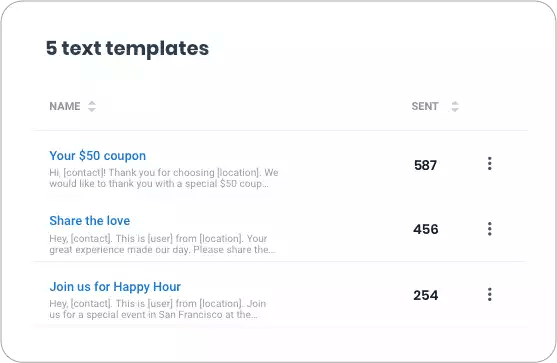The height and width of the screenshot is (363, 557).
Task: Open the three-dot menu for Your $50 coupon
Action: tap(490, 164)
